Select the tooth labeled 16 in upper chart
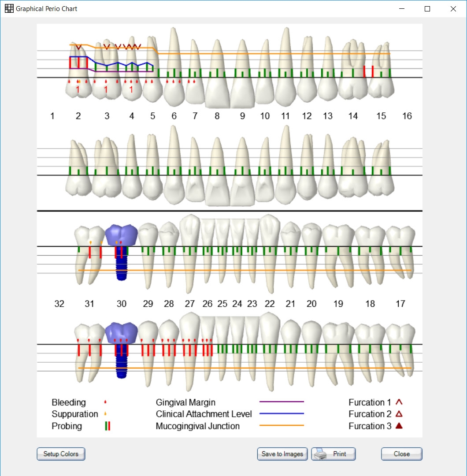 tap(407, 116)
